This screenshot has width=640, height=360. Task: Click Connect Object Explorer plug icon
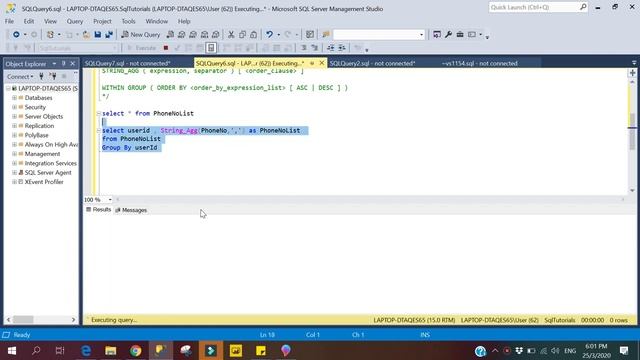[41, 76]
